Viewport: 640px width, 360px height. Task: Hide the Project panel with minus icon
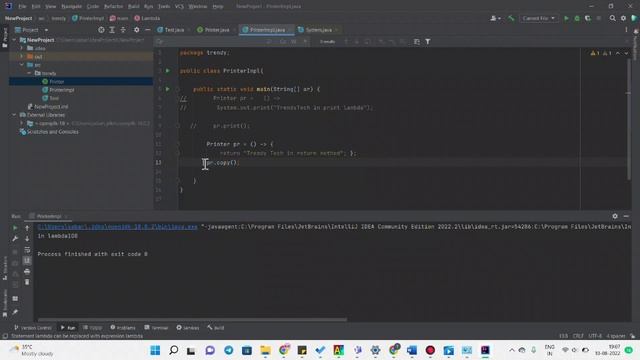tap(147, 30)
